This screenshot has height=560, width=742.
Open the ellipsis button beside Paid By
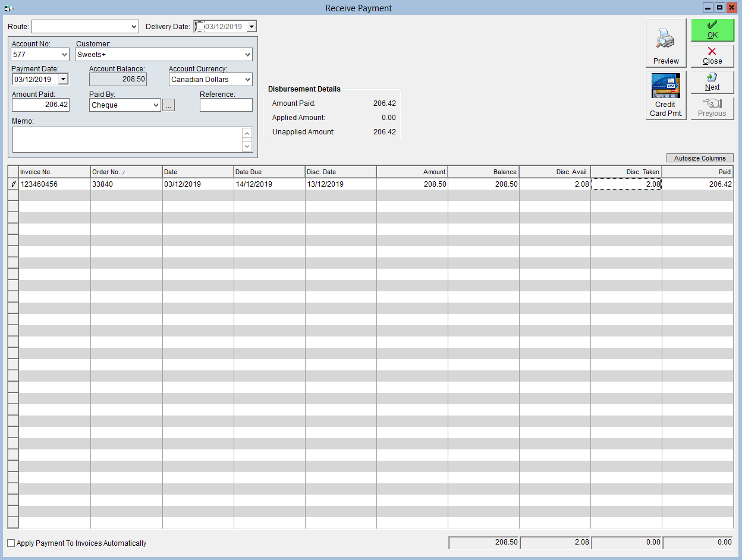coord(169,105)
